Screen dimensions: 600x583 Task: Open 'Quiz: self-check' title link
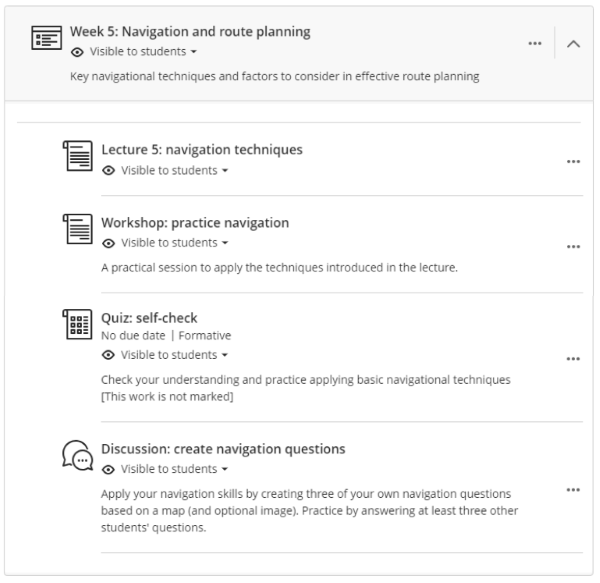(152, 318)
